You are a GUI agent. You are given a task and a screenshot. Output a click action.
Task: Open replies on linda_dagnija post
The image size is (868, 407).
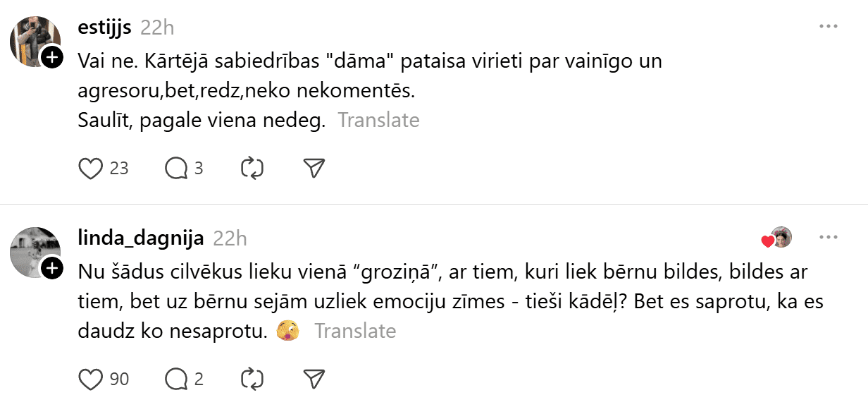tap(175, 379)
